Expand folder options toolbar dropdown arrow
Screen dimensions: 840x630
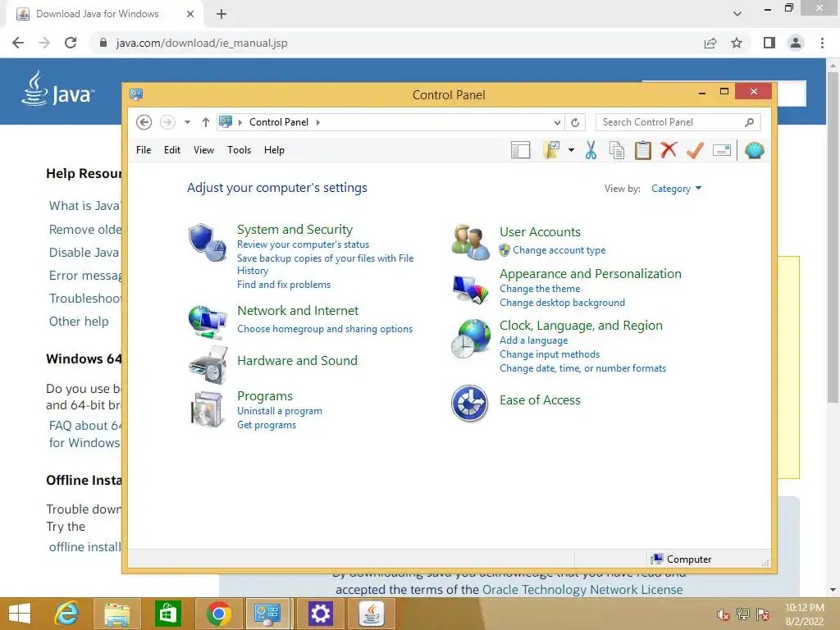pyautogui.click(x=571, y=151)
